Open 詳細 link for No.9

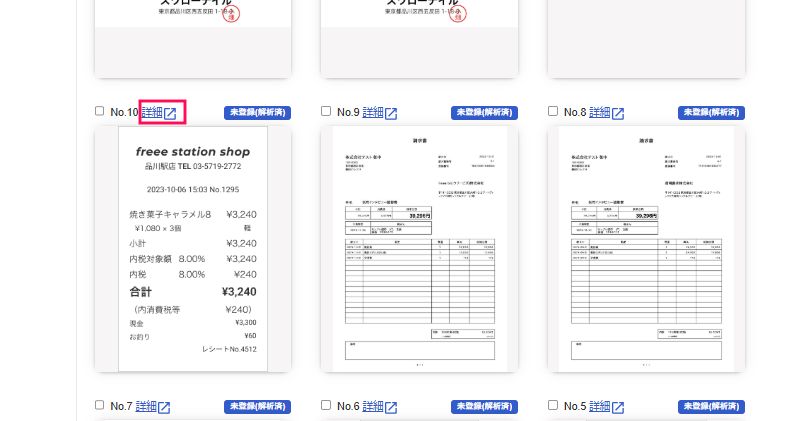373,112
